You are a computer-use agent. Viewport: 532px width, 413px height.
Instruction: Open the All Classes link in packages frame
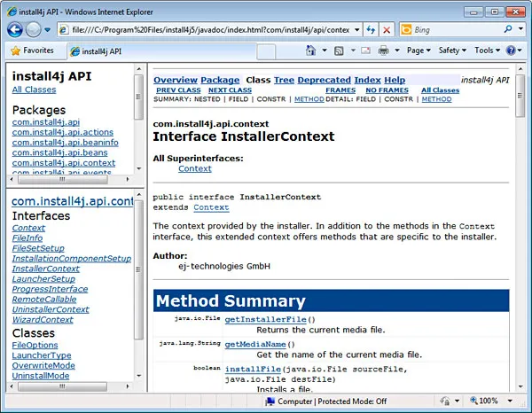point(34,90)
